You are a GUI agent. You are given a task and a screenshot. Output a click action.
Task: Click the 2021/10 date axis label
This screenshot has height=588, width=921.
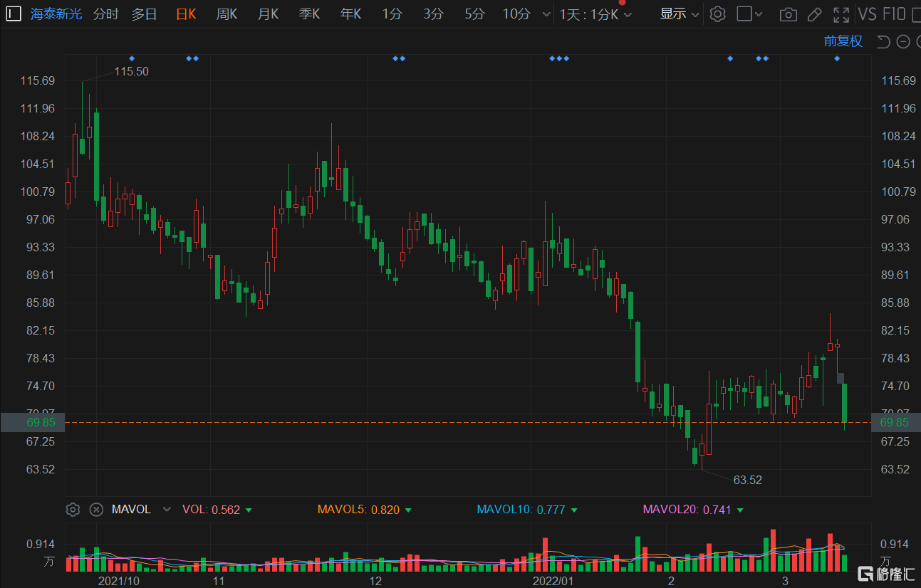[x=118, y=581]
